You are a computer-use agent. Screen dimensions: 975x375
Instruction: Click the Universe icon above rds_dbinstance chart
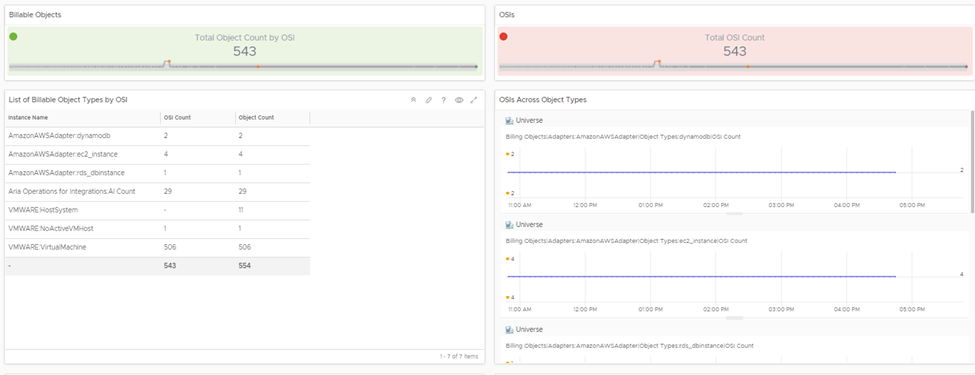[509, 329]
